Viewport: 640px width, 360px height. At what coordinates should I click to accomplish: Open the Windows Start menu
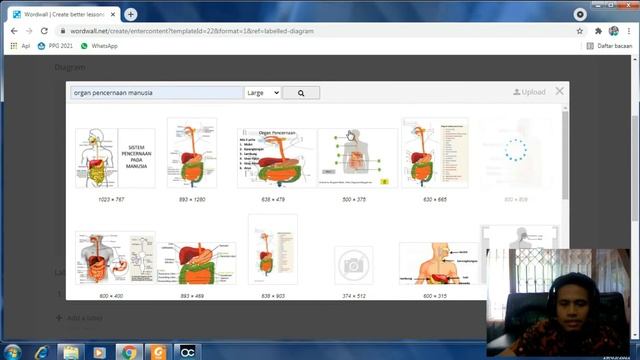click(12, 352)
